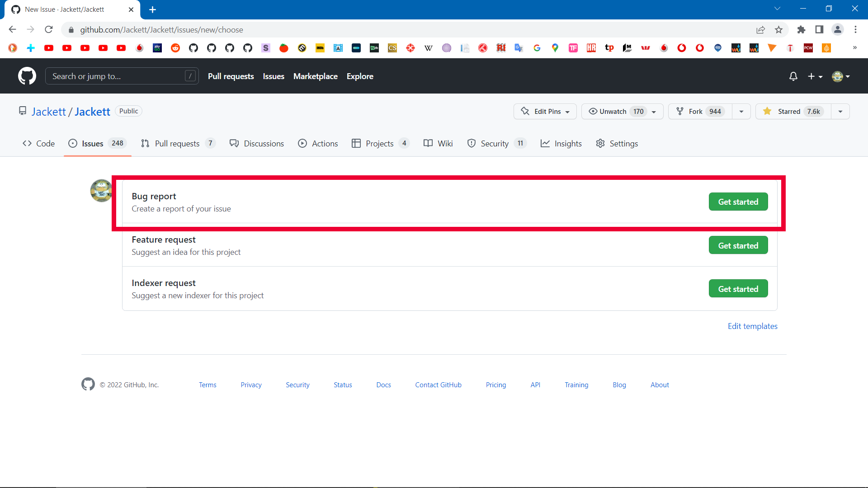Open the create new plus dropdown
This screenshot has height=488, width=868.
tap(815, 76)
